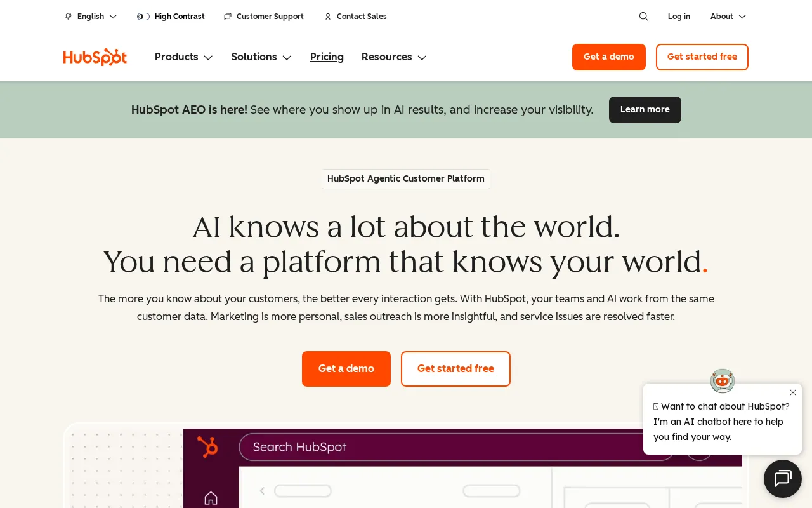Click the header Get started free button
Viewport: 812px width, 508px height.
tap(702, 57)
